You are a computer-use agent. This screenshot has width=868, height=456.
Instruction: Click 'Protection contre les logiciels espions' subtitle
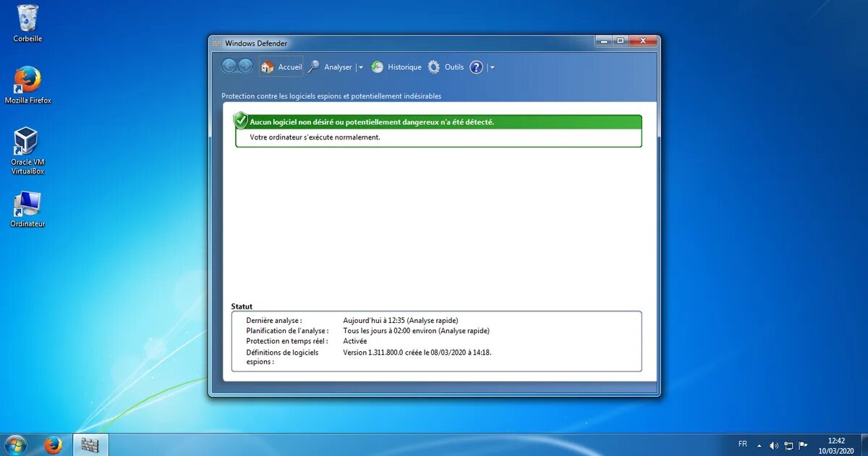coord(331,96)
